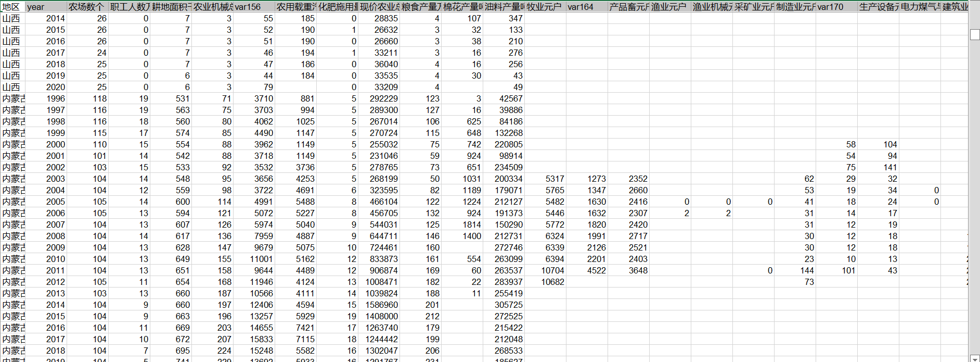Select the cell with value 4522

[x=587, y=270]
